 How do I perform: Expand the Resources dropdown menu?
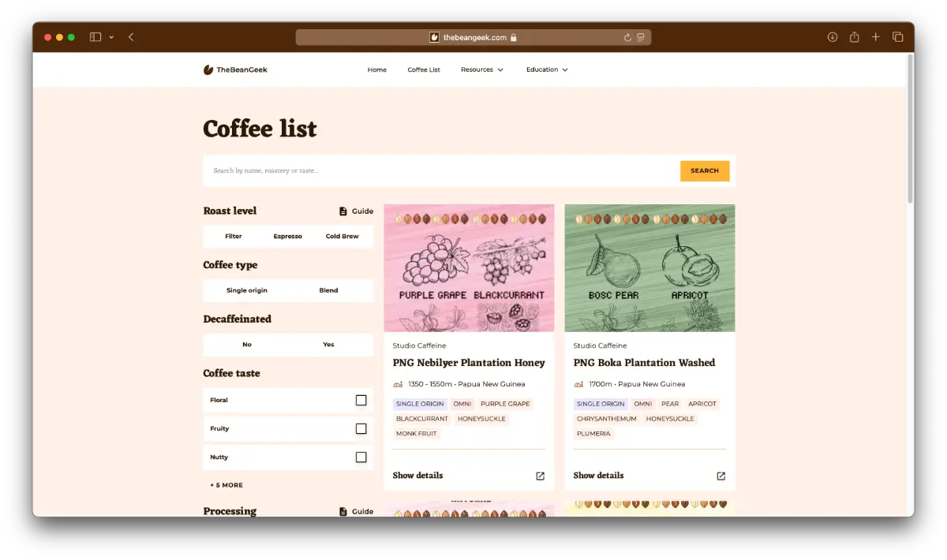(481, 69)
